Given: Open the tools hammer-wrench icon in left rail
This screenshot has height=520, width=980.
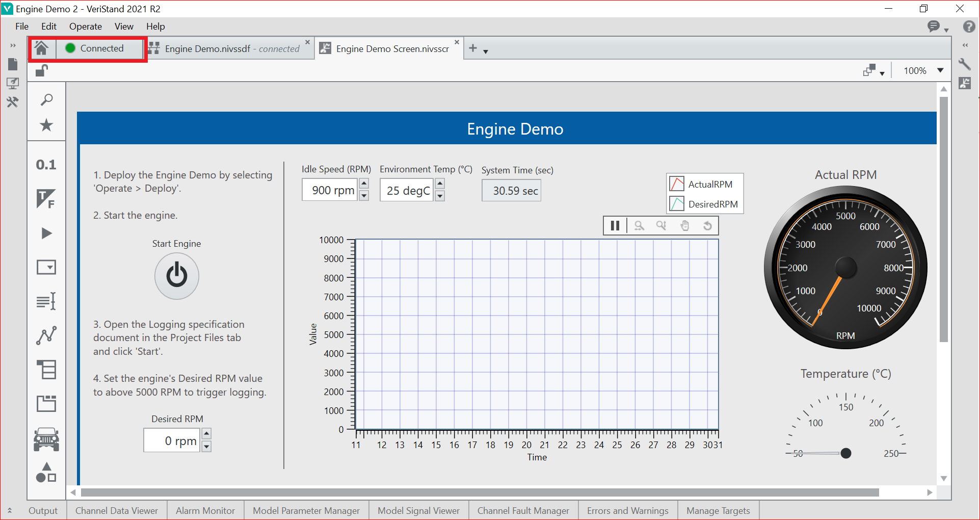Looking at the screenshot, I should click(13, 102).
